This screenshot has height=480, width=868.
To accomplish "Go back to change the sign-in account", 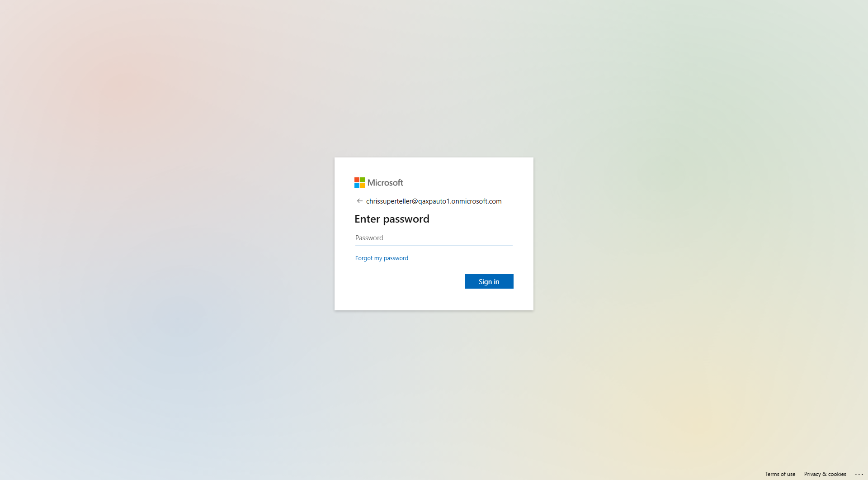I will click(359, 201).
